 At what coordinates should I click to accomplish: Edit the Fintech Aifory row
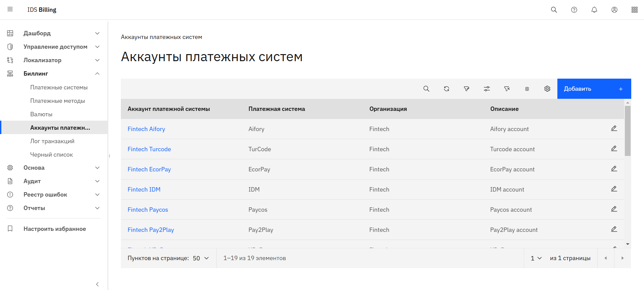[614, 128]
